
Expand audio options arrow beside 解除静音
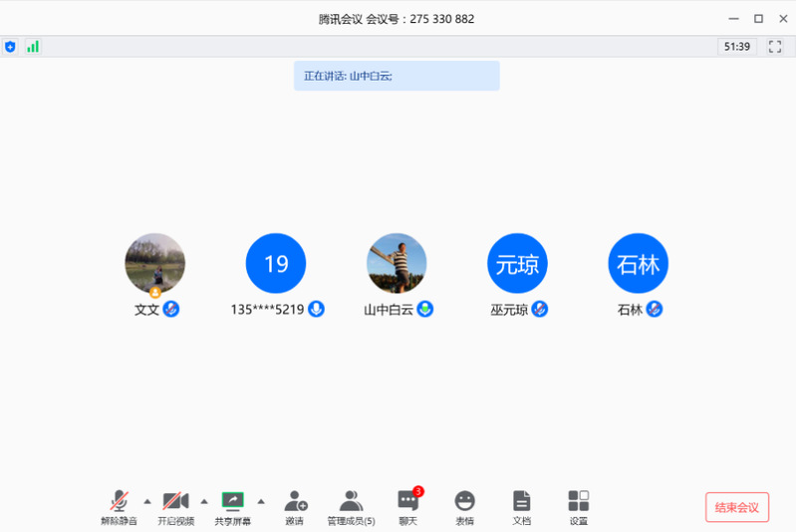147,500
